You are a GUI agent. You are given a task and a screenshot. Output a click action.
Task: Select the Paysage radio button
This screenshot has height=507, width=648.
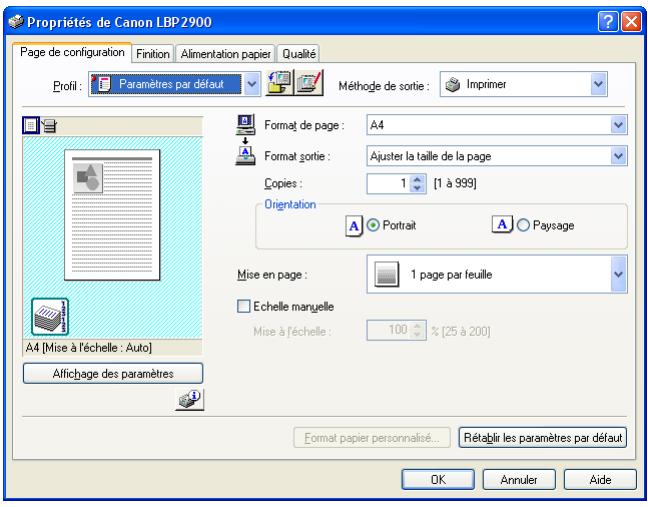tap(523, 225)
